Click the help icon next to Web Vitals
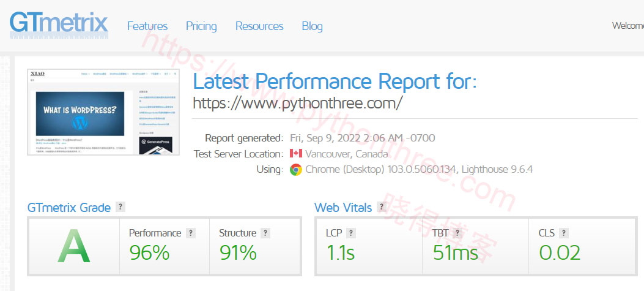 (382, 206)
